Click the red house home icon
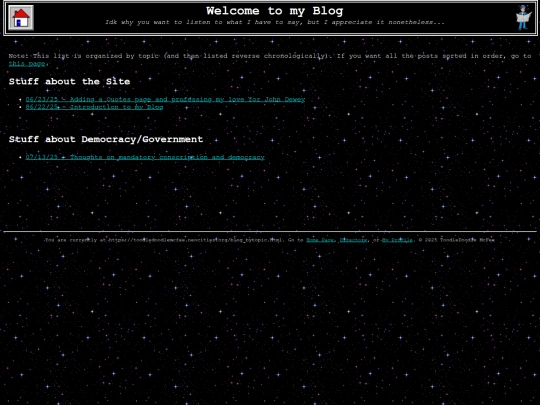Image resolution: width=540 pixels, height=405 pixels. 21,18
